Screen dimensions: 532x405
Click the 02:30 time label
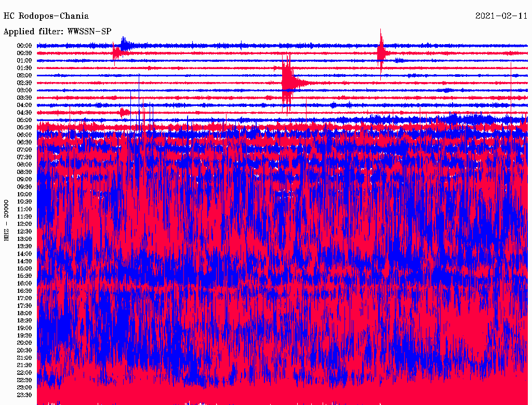click(x=24, y=83)
